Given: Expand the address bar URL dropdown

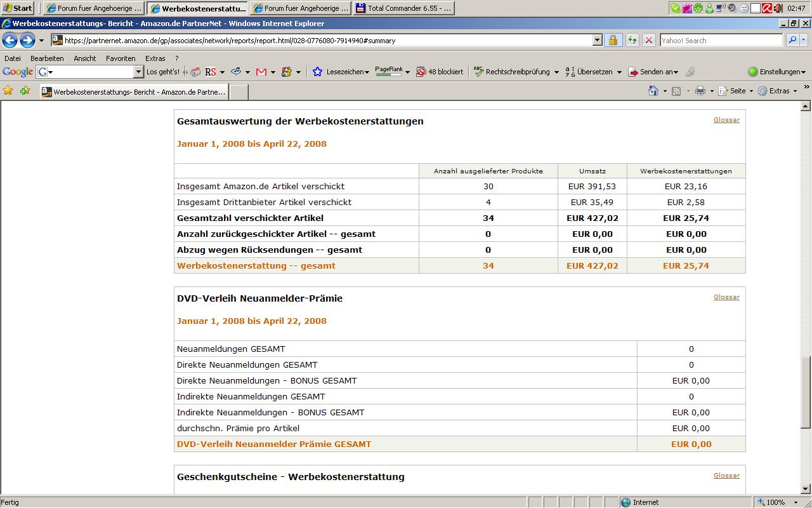Looking at the screenshot, I should click(597, 40).
